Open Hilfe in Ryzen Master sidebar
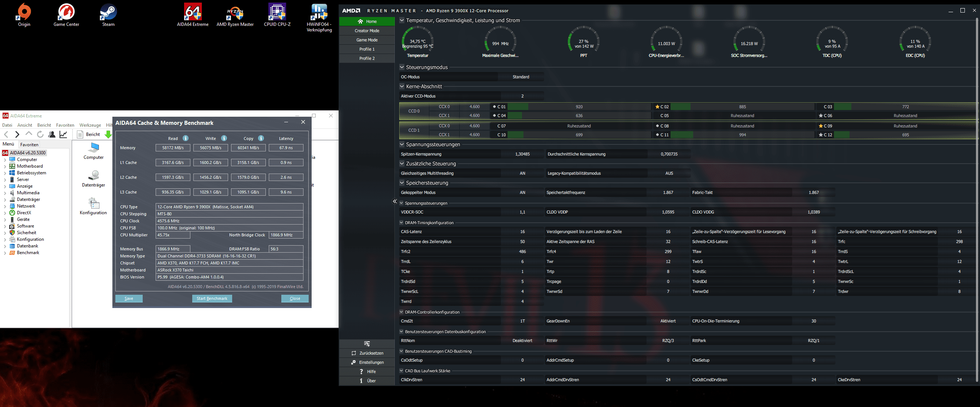 click(x=367, y=372)
